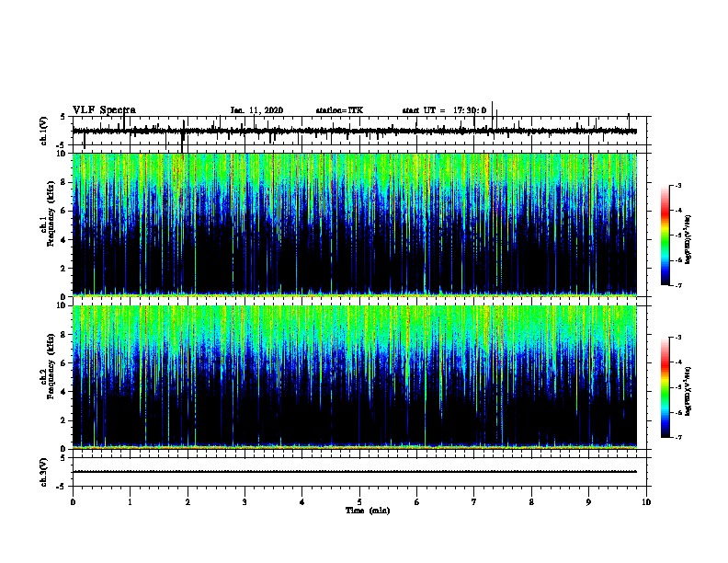Select the ch.1 "Frequency (kHz)" axis title
This screenshot has width=728, height=563.
(51, 213)
